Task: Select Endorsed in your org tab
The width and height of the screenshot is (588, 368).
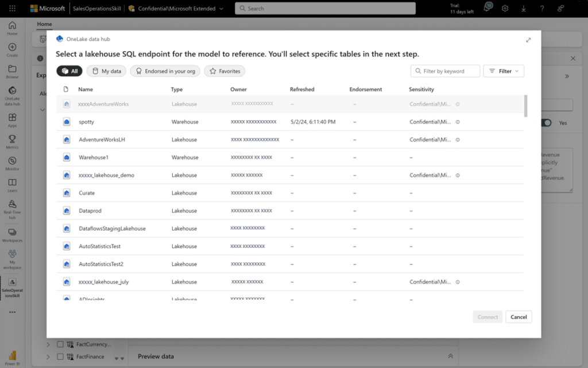Action: [x=165, y=71]
